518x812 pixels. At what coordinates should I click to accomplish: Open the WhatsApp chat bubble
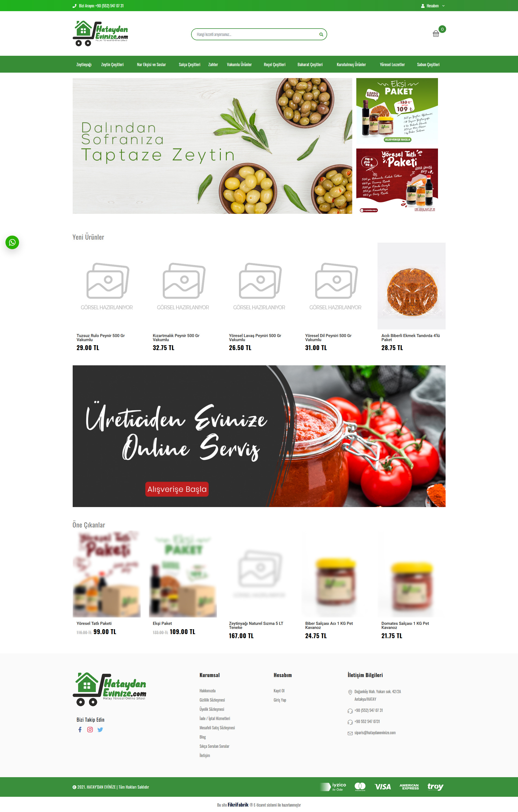coord(12,242)
